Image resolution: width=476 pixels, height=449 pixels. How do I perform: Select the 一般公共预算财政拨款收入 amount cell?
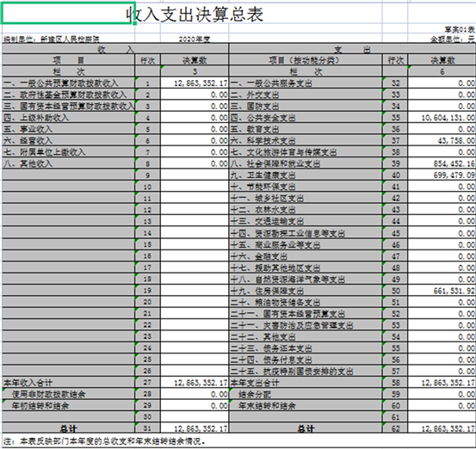click(195, 83)
